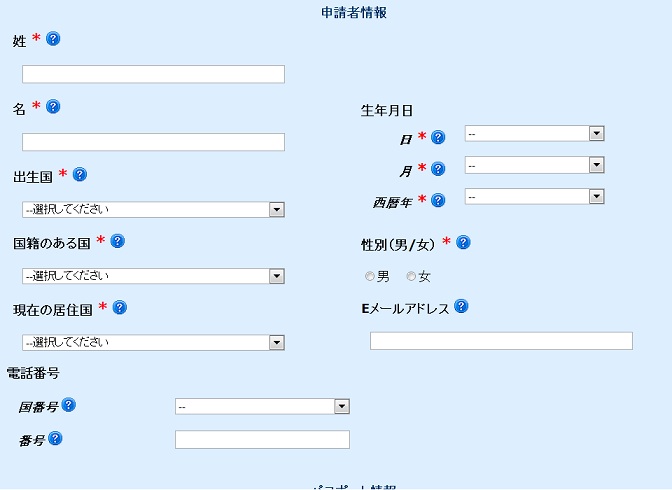
Task: Click help icon next to 性別(男/女)
Action: [463, 242]
